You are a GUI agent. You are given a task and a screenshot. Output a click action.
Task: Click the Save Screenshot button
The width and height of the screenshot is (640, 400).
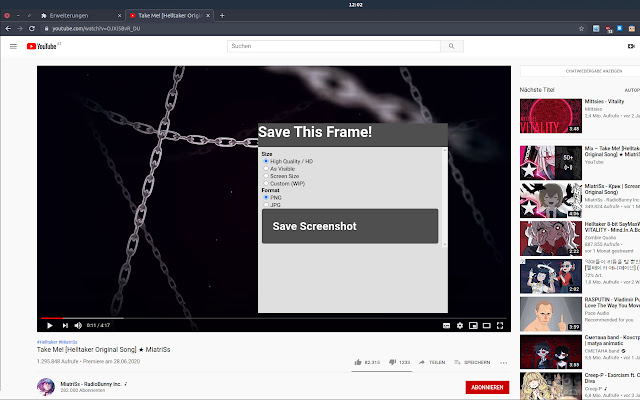(x=350, y=226)
